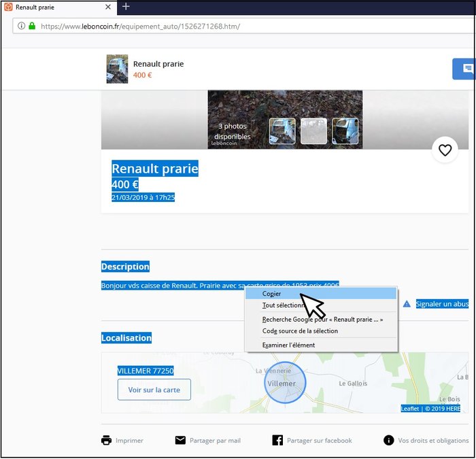Click the leboncoin favicon on the tab
The image size is (476, 459).
tap(8, 7)
